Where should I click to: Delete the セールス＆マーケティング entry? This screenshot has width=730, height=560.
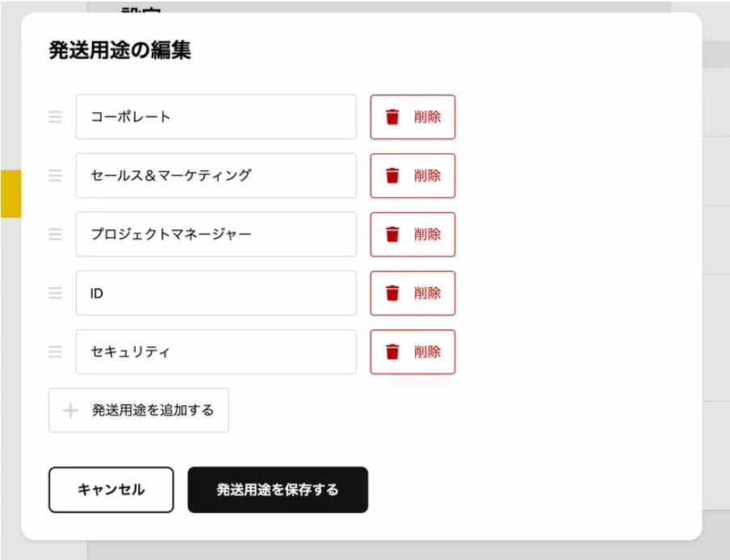[x=413, y=176]
